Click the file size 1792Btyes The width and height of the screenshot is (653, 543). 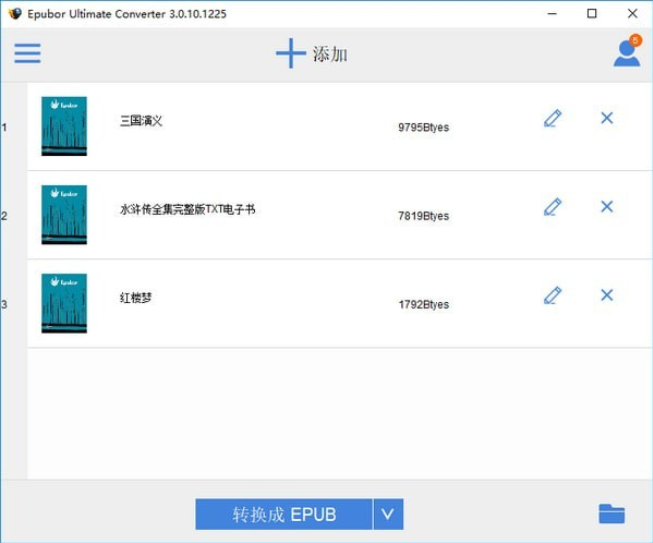[x=424, y=304]
